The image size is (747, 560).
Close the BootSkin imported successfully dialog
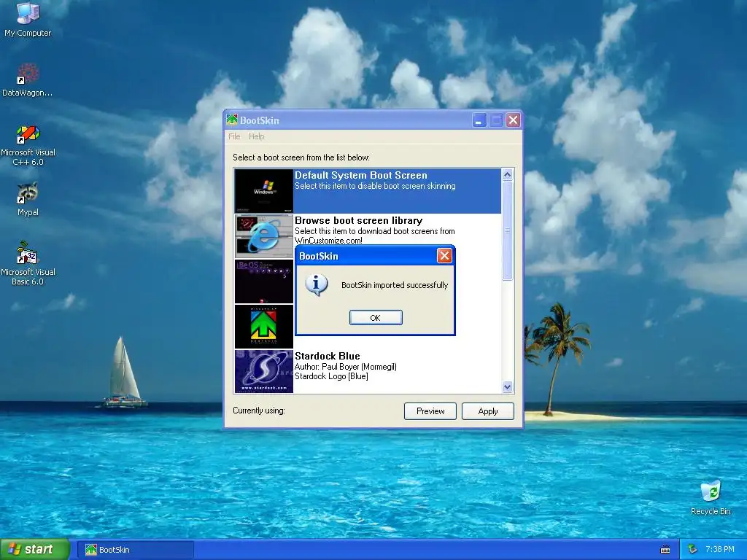tap(444, 256)
